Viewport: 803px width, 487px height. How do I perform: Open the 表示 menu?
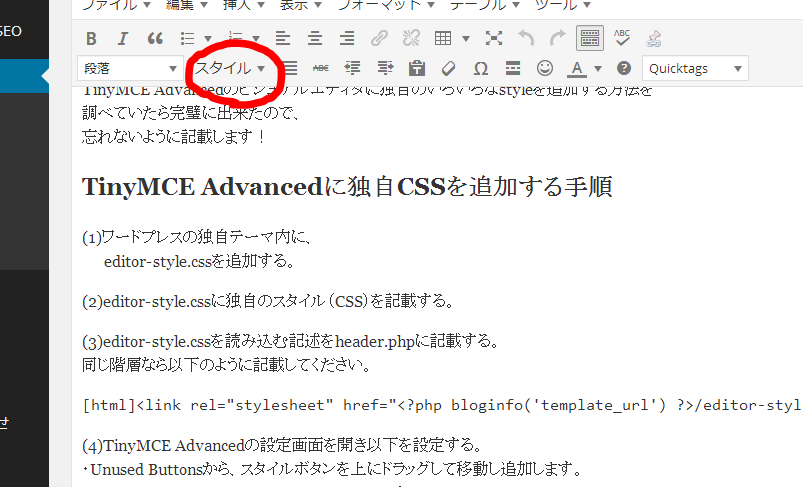[301, 5]
